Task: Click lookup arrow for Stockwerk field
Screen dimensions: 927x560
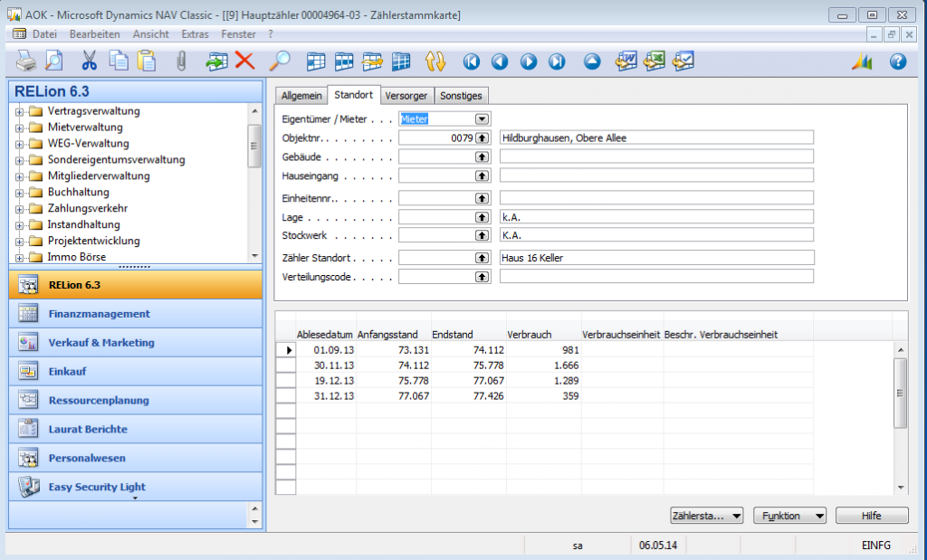Action: click(483, 236)
